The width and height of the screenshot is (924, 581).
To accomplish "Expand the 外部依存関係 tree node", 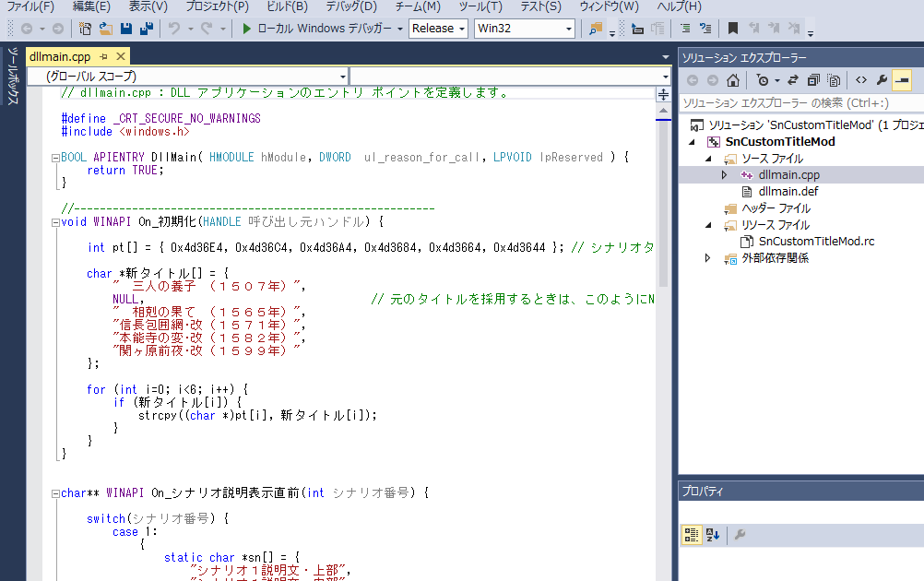I will pyautogui.click(x=707, y=258).
